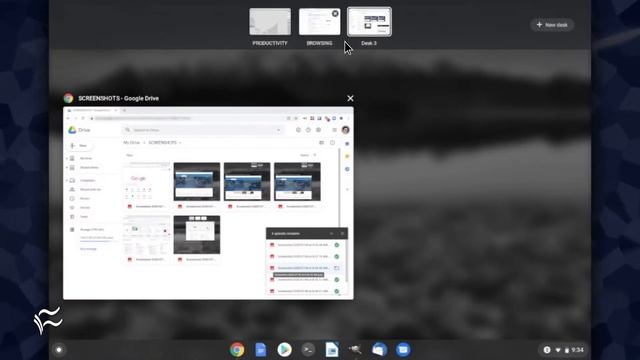Open Google Docs from the shelf
Screen dimensions: 640x360
[x=260, y=350]
